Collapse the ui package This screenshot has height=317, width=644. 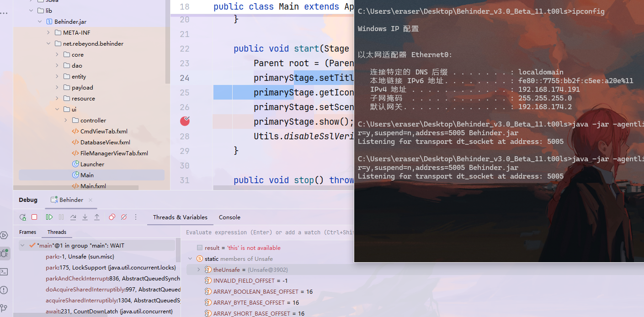point(57,109)
